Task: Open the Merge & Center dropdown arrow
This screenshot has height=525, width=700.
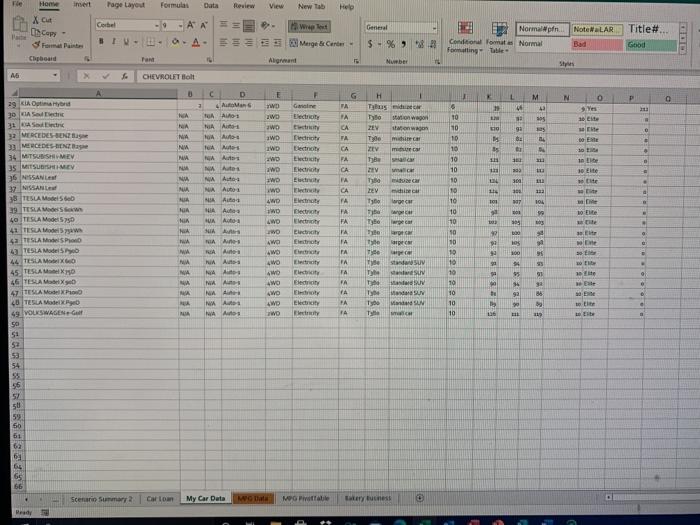Action: pos(351,44)
